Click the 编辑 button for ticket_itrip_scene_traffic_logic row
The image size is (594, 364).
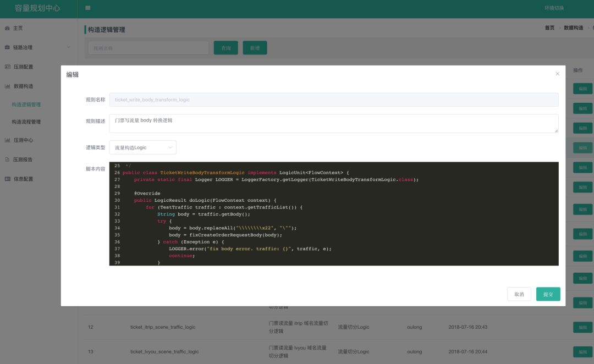582,327
